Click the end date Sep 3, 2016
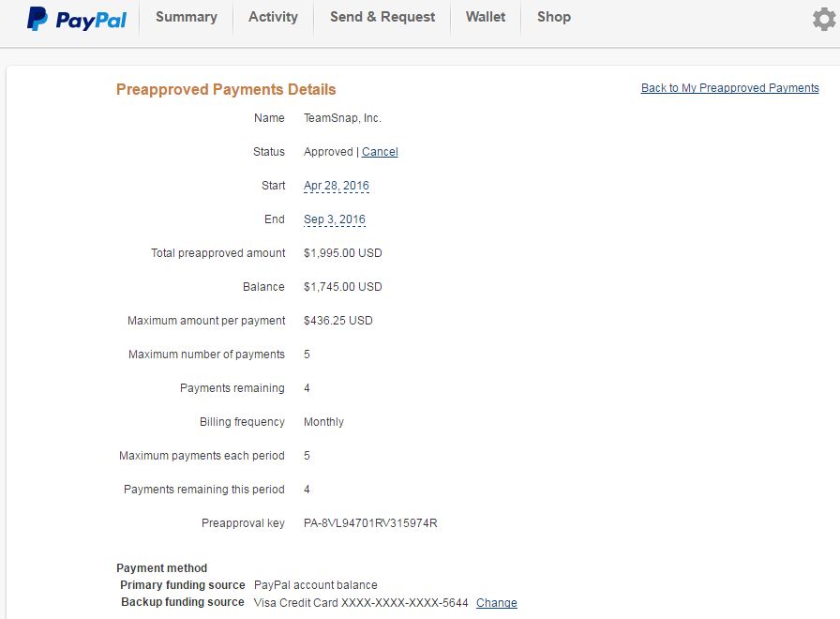Image resolution: width=840 pixels, height=619 pixels. [x=335, y=219]
